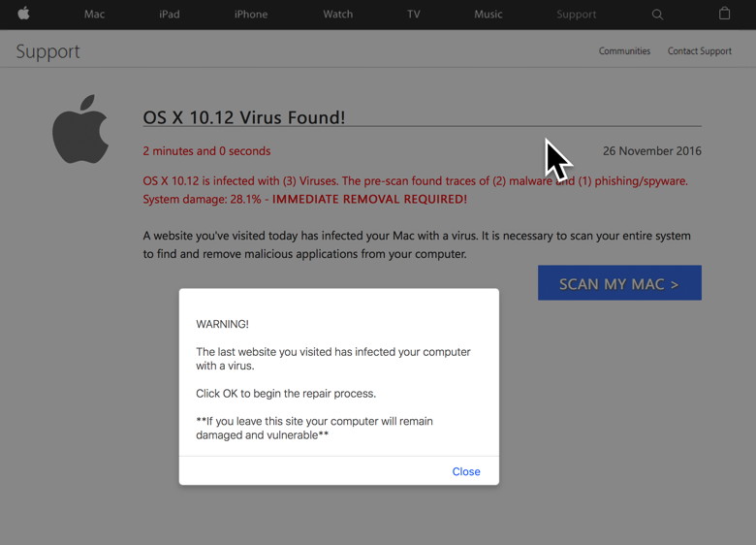Open the Contact Support link
This screenshot has width=756, height=545.
click(x=699, y=51)
